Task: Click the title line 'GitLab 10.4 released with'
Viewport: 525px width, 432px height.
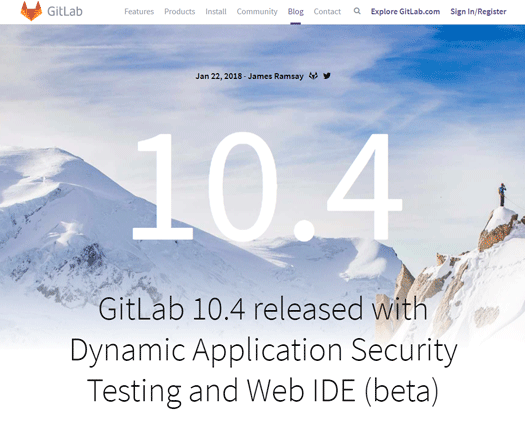Action: tap(263, 308)
